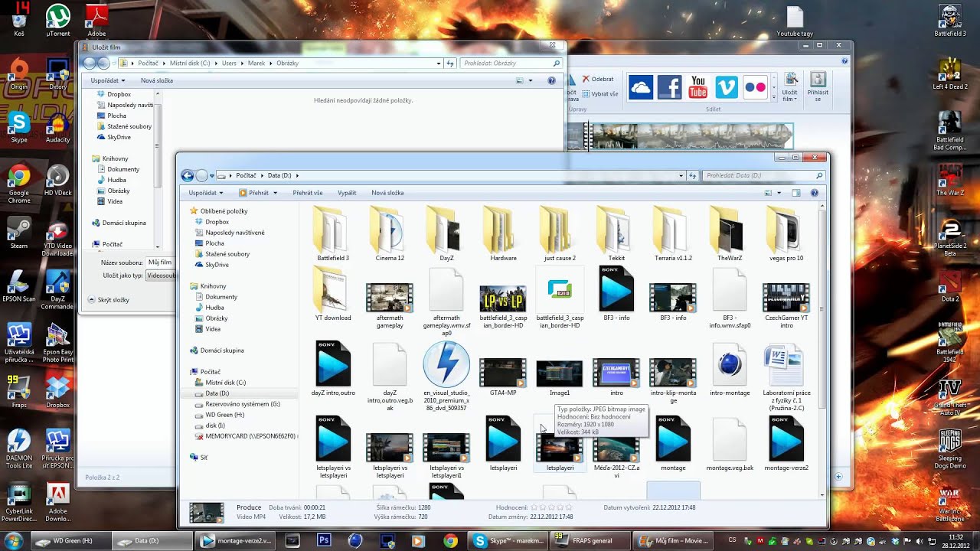Expand the share gallery more arrow

(x=774, y=97)
